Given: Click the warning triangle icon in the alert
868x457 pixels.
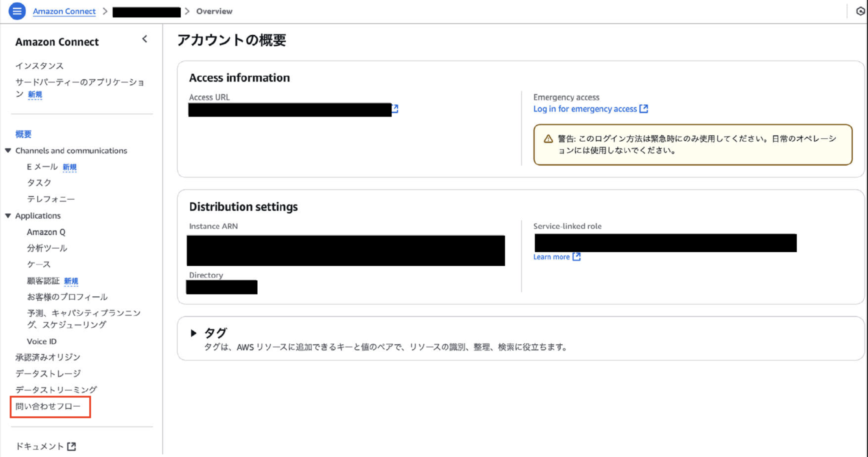Looking at the screenshot, I should 547,138.
